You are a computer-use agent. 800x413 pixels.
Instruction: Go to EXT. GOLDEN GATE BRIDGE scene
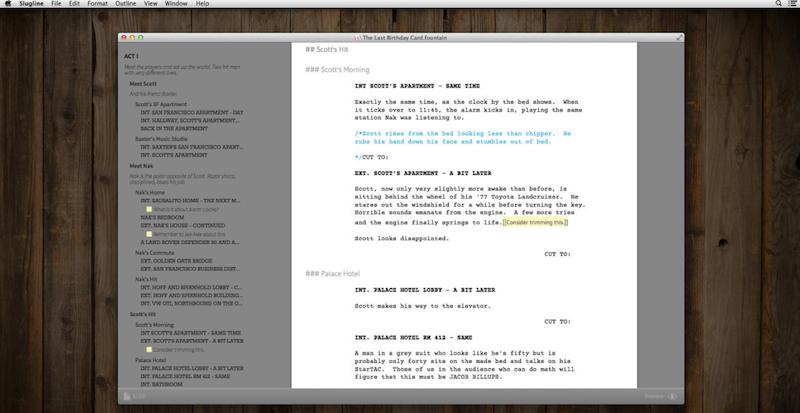coord(176,261)
